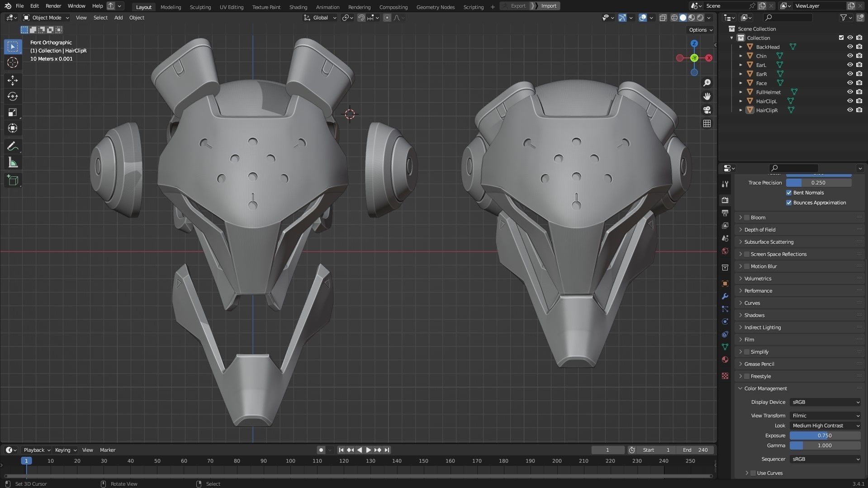
Task: Switch to the Modeling workspace tab
Action: coord(171,7)
